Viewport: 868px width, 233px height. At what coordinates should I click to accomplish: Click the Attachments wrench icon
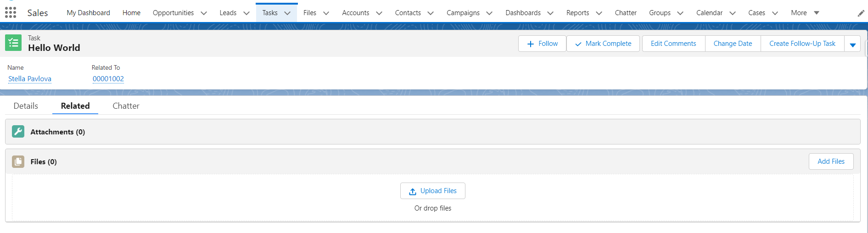18,132
